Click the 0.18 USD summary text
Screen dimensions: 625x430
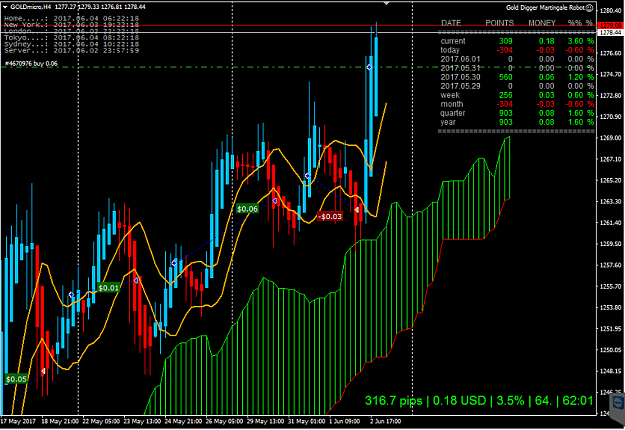[x=459, y=401]
